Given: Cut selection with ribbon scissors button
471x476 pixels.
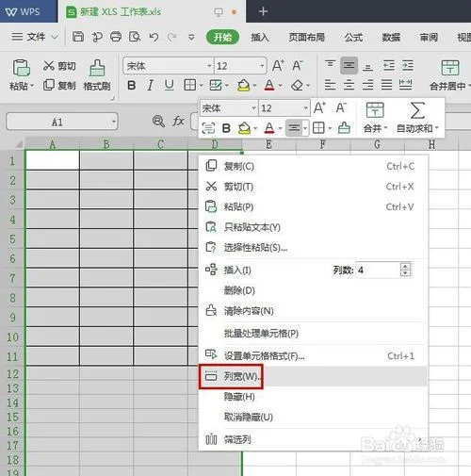Looking at the screenshot, I should 59,66.
